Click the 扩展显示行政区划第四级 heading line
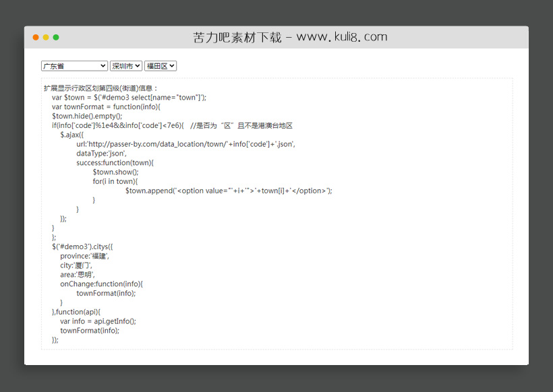Image resolution: width=553 pixels, height=392 pixels. click(101, 88)
